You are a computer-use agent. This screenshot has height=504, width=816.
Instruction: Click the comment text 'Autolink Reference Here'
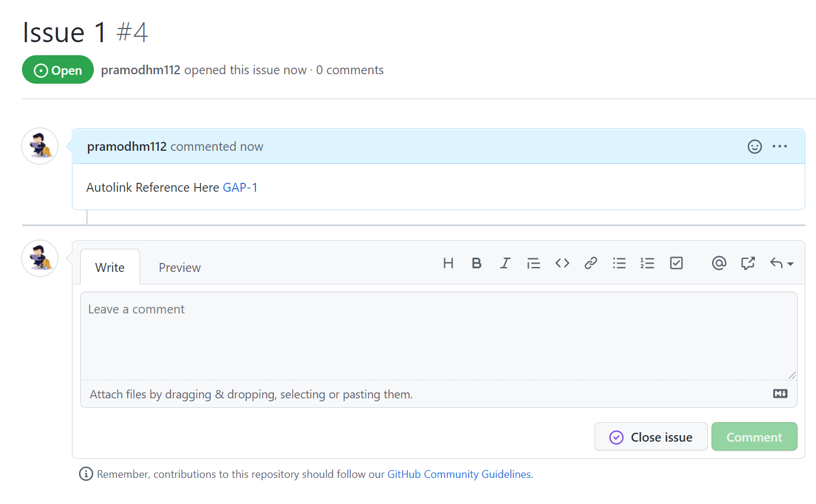pyautogui.click(x=153, y=188)
